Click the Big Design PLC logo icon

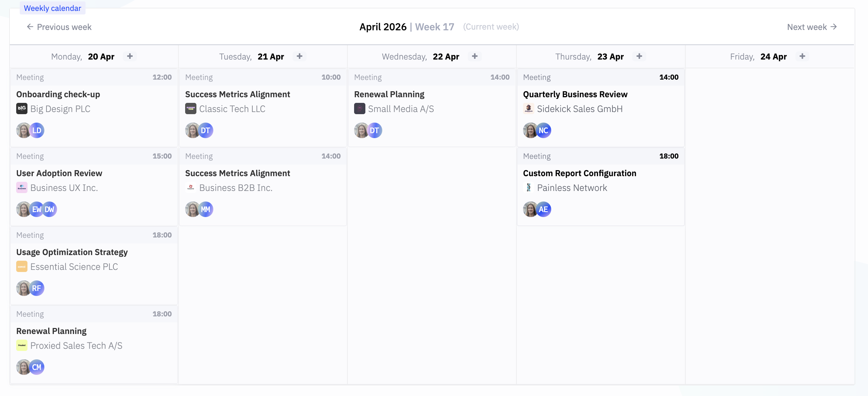(x=22, y=109)
